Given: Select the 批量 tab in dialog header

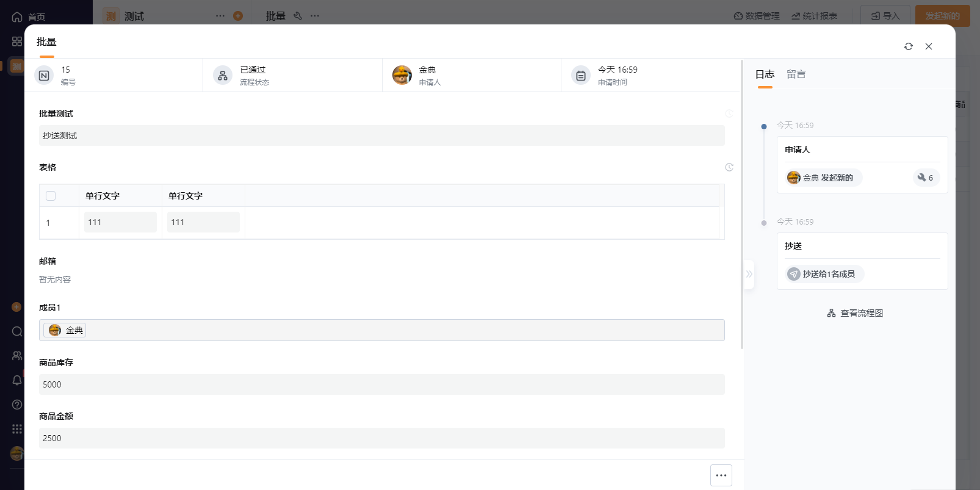Looking at the screenshot, I should point(46,42).
